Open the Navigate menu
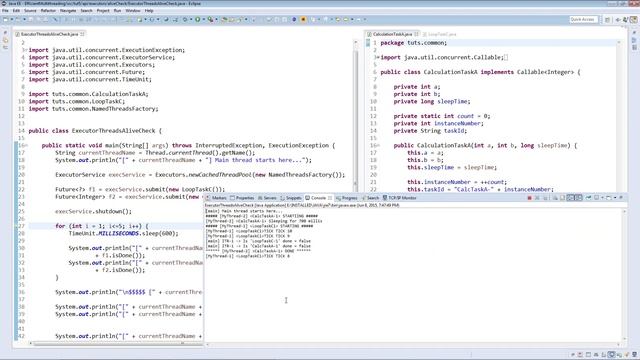 [68, 11]
